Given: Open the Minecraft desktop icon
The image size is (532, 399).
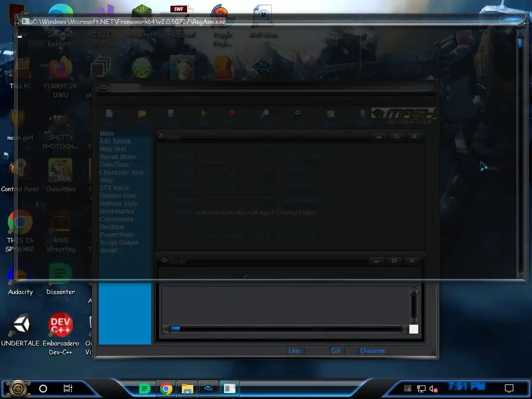Looking at the screenshot, I should pyautogui.click(x=142, y=22).
